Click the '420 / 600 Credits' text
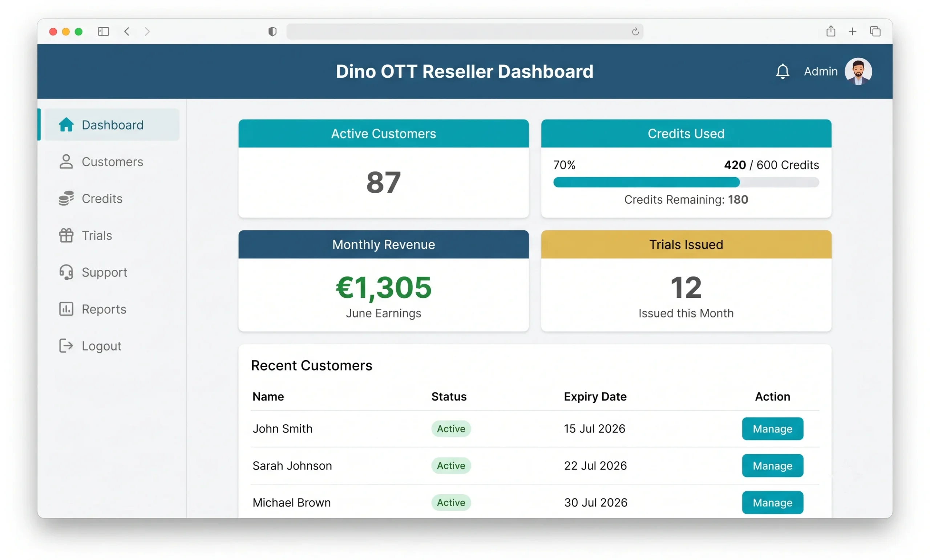930x560 pixels. point(772,165)
